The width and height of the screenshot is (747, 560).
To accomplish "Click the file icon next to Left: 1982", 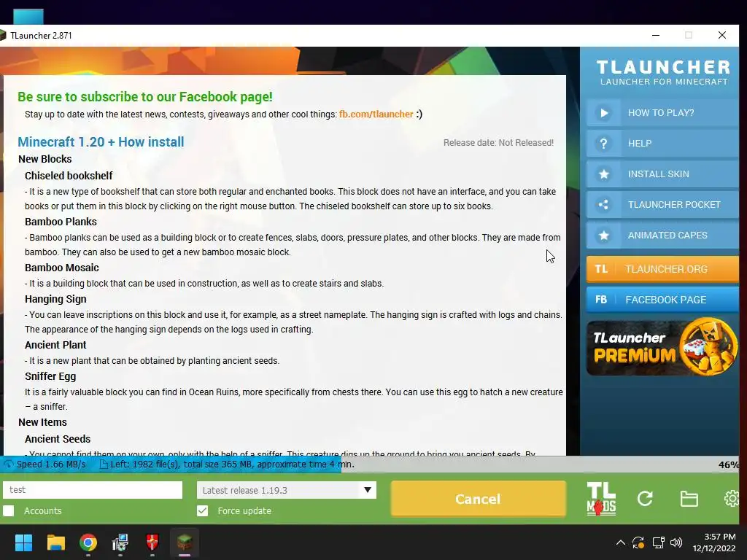I will [104, 464].
